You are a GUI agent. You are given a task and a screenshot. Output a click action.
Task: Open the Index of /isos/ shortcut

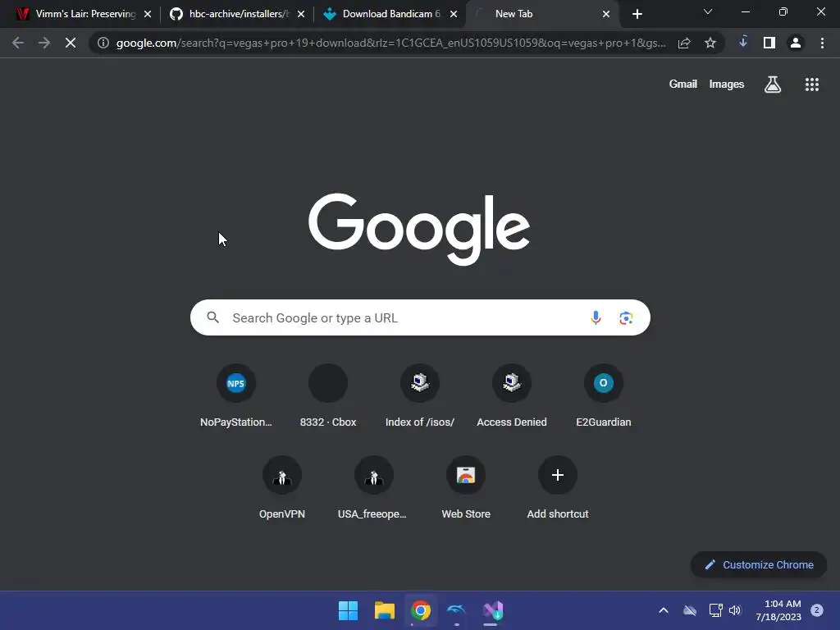(x=420, y=396)
